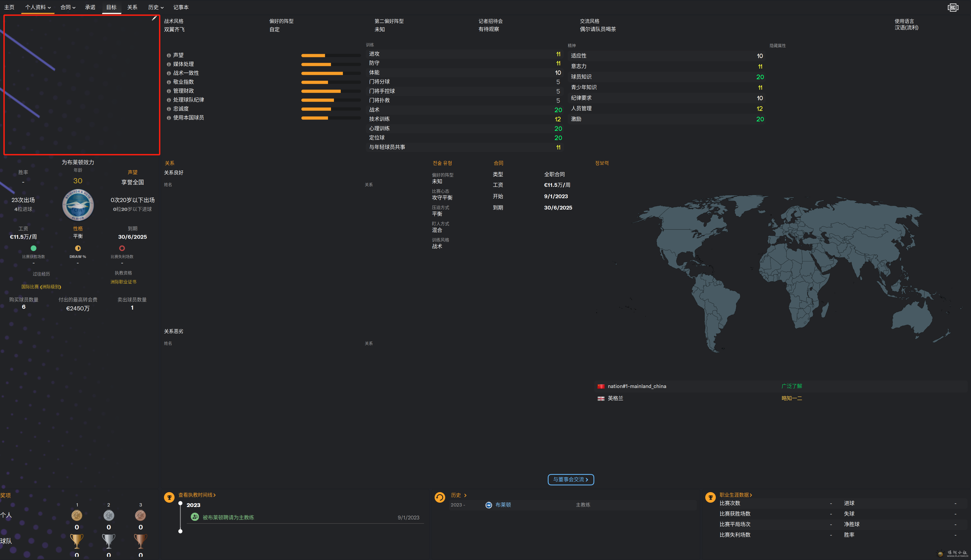
Task: Click the silver medal in 个人 row
Action: (x=109, y=515)
